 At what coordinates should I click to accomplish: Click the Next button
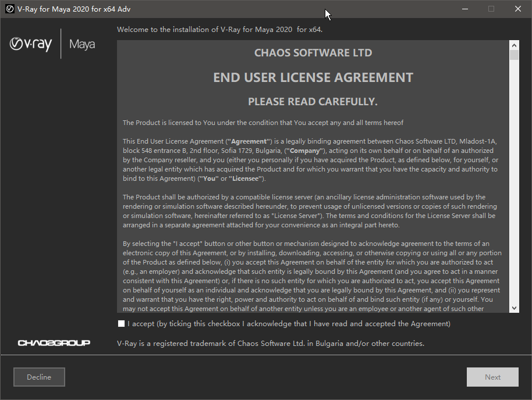pyautogui.click(x=492, y=377)
